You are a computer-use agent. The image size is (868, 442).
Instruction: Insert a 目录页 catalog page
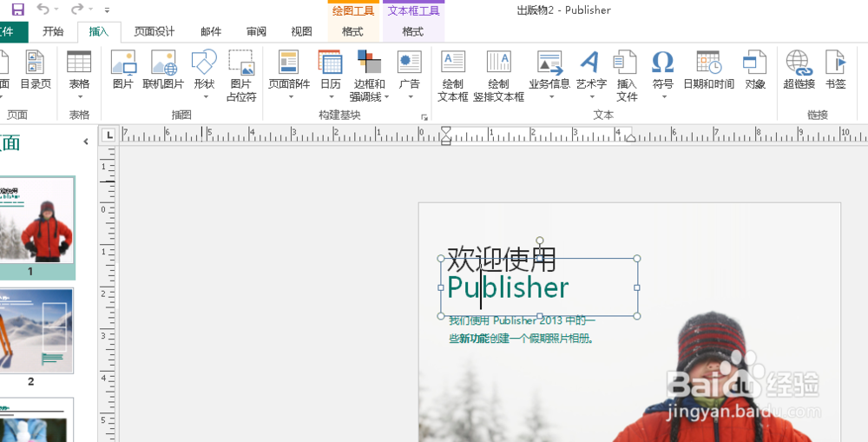click(36, 69)
